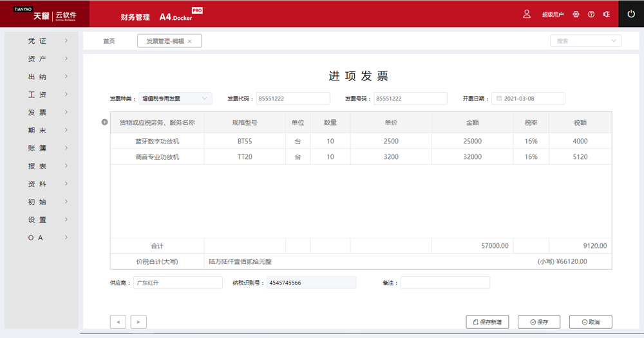Click the user profile icon
Viewport: 644px width, 338px height.
click(x=527, y=14)
